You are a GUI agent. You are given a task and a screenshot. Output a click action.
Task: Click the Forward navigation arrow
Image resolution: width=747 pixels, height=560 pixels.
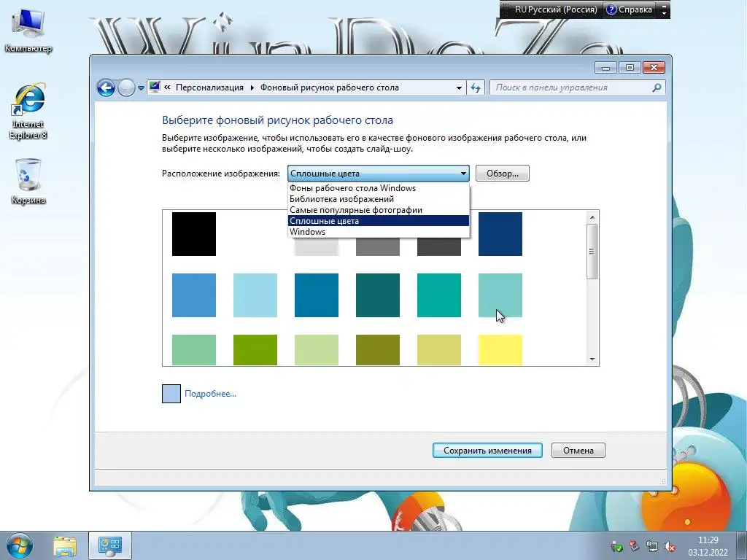126,87
